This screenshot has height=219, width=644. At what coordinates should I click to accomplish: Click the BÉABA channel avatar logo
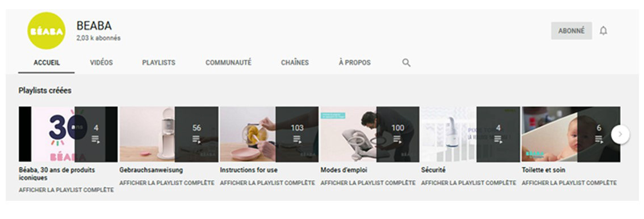point(47,31)
